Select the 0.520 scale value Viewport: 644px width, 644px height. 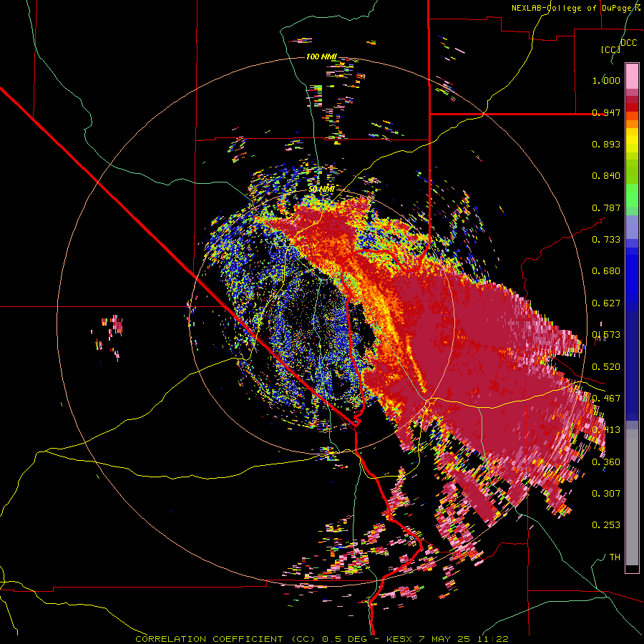click(x=606, y=367)
